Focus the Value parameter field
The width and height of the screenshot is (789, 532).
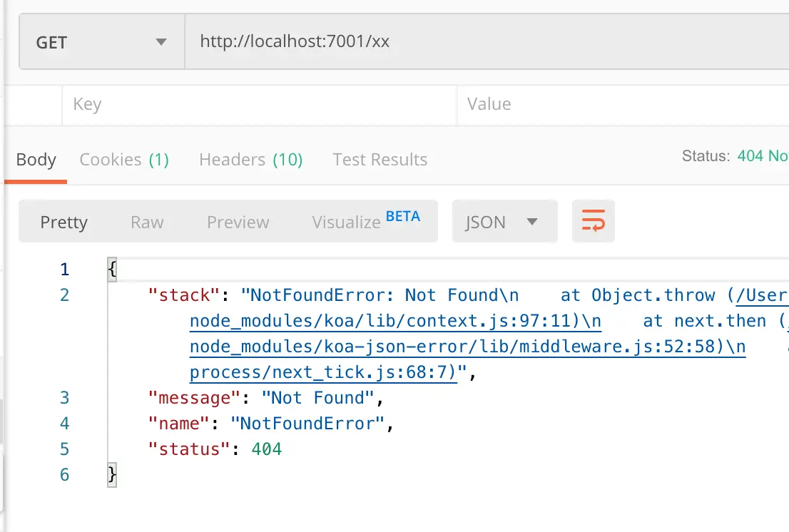tap(621, 104)
